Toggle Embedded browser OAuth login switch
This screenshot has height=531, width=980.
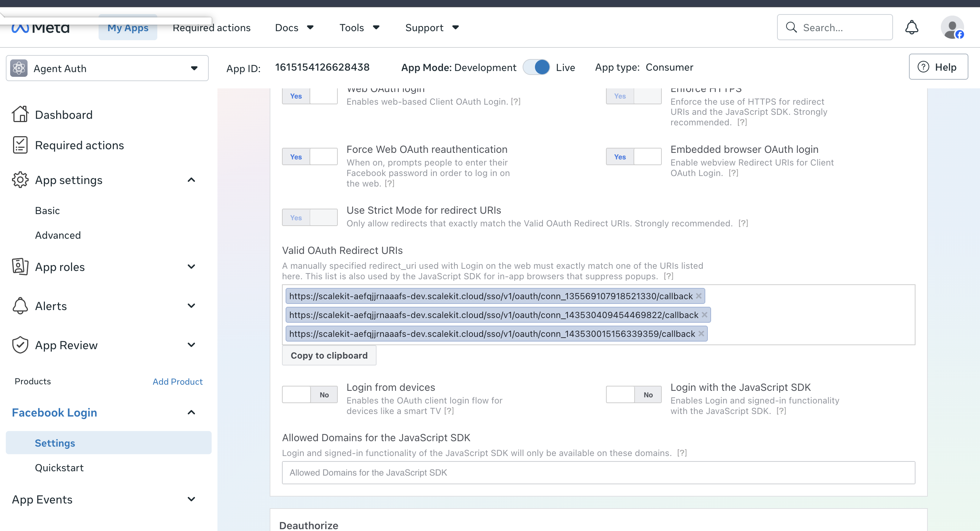(x=634, y=156)
